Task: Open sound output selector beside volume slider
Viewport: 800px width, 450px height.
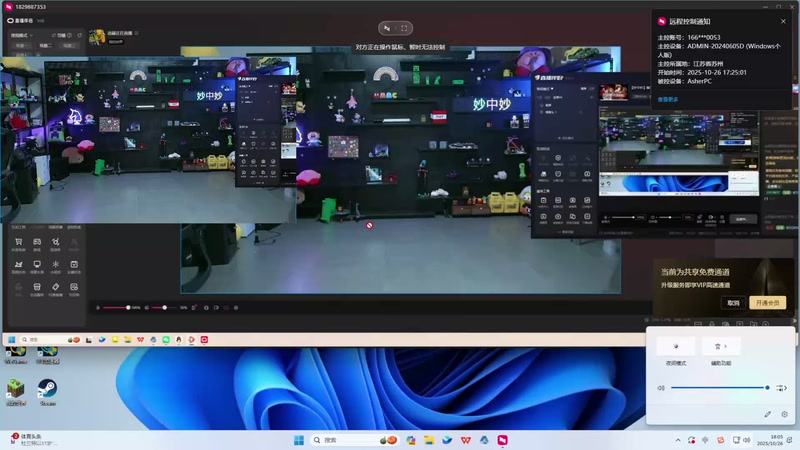Action: tap(781, 388)
